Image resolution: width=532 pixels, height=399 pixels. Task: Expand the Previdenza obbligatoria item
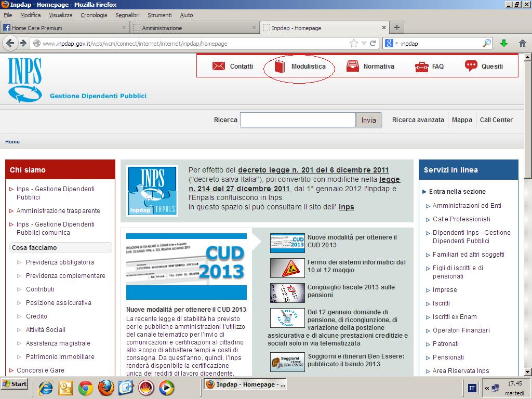coord(19,262)
